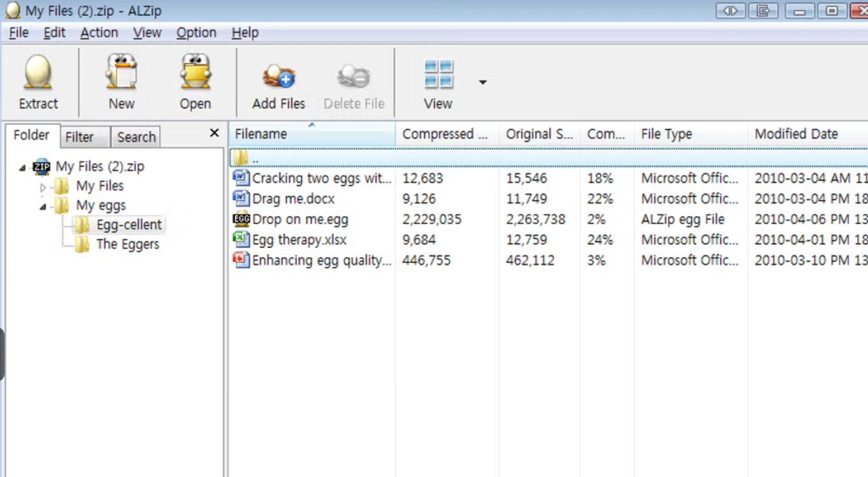This screenshot has width=868, height=477.
Task: Maximize the ALZip window
Action: 832,11
